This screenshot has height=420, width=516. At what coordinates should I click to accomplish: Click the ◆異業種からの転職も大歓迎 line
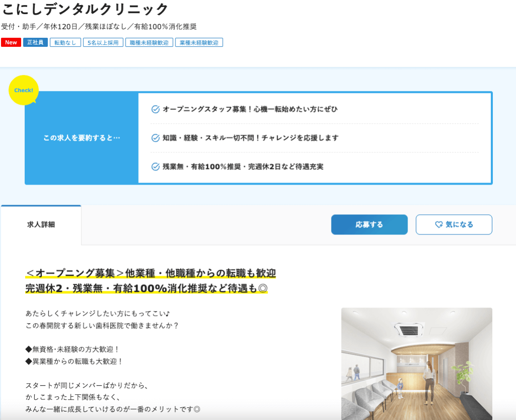click(x=75, y=362)
